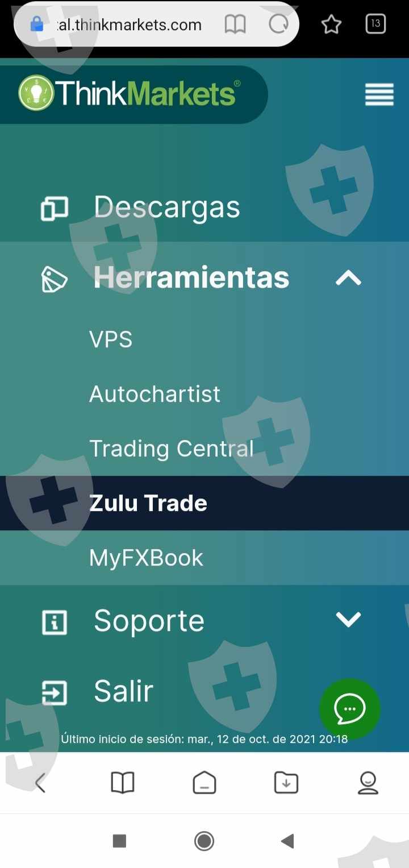Image resolution: width=409 pixels, height=868 pixels.
Task: Select the VPS menu item
Action: coord(204,339)
